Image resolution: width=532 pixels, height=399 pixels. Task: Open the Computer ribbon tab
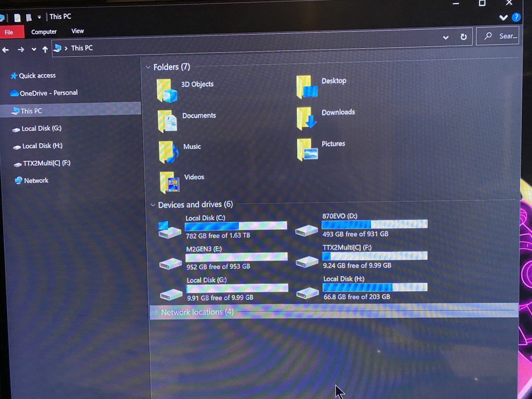pyautogui.click(x=44, y=32)
